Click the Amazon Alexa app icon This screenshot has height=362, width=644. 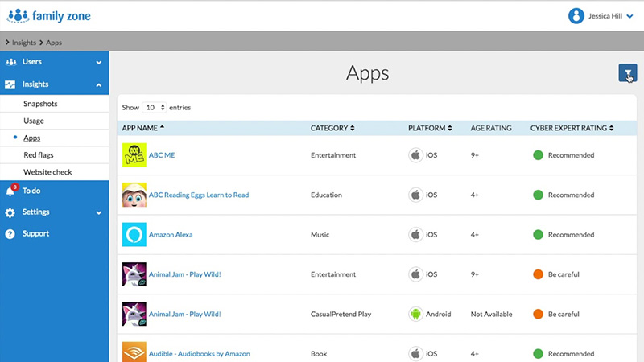click(134, 235)
